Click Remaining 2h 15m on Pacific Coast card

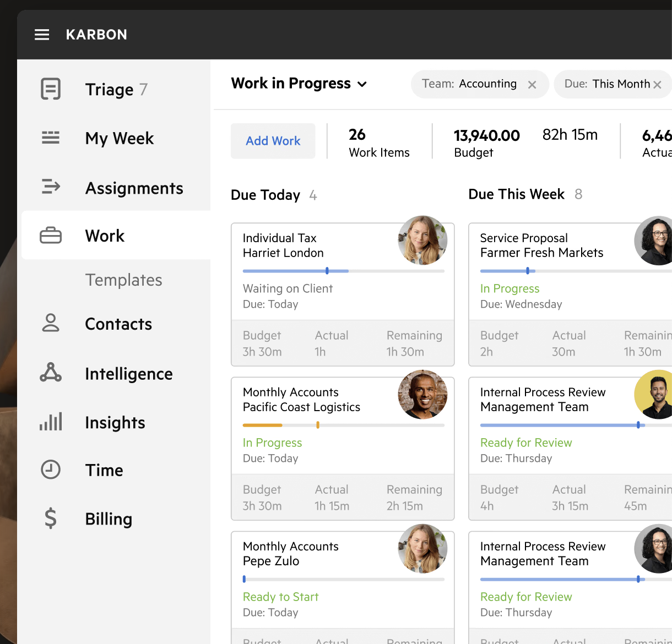pyautogui.click(x=414, y=498)
